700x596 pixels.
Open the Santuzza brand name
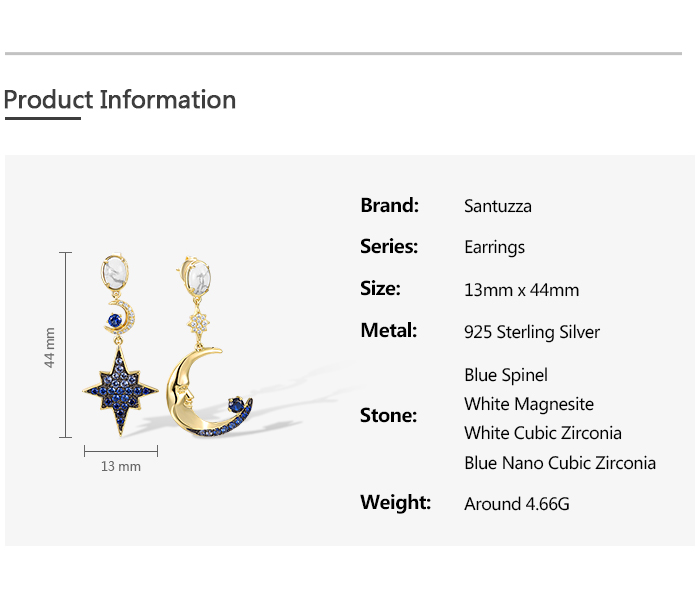pyautogui.click(x=498, y=206)
